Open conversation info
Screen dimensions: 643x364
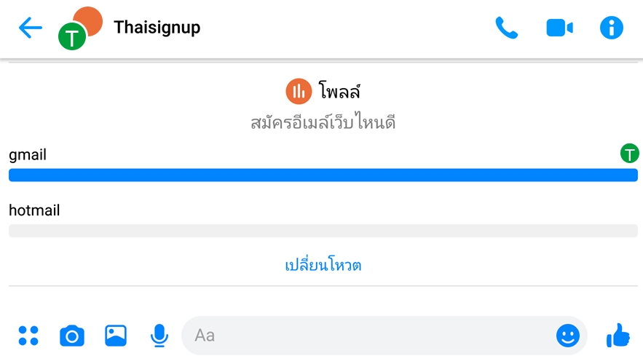point(612,28)
